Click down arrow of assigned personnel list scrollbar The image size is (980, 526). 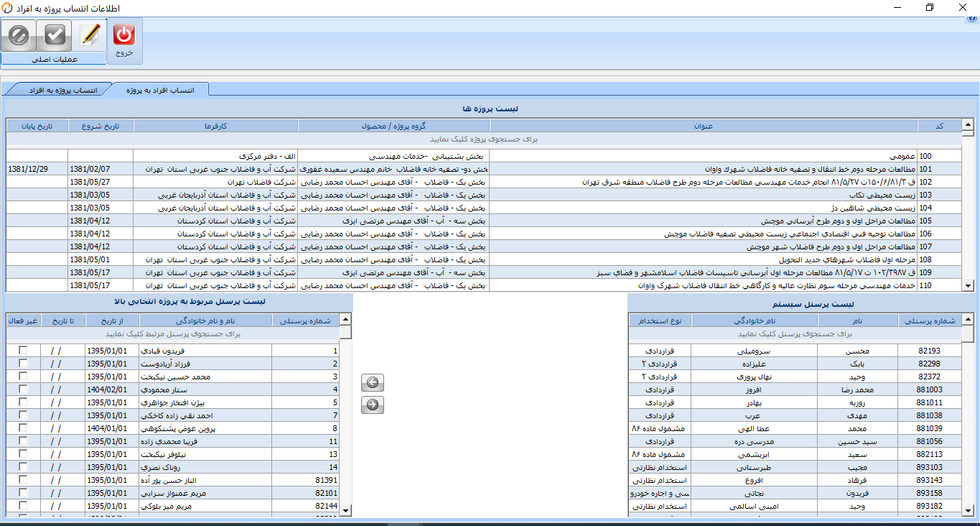345,510
